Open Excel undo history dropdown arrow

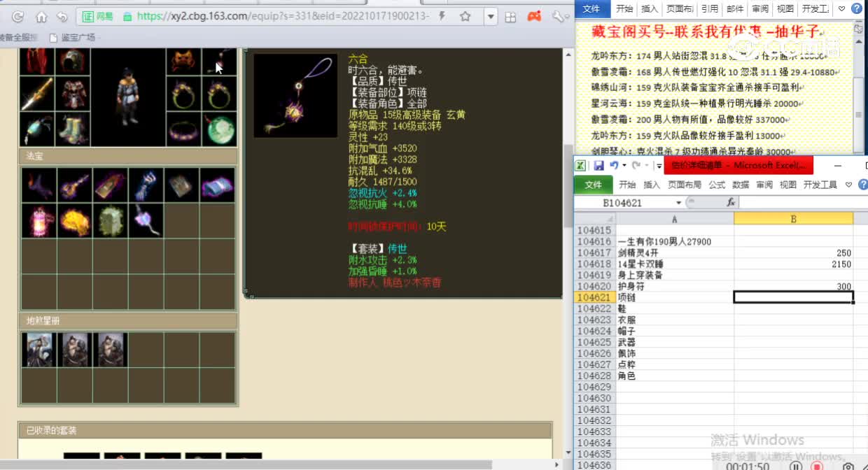click(624, 166)
